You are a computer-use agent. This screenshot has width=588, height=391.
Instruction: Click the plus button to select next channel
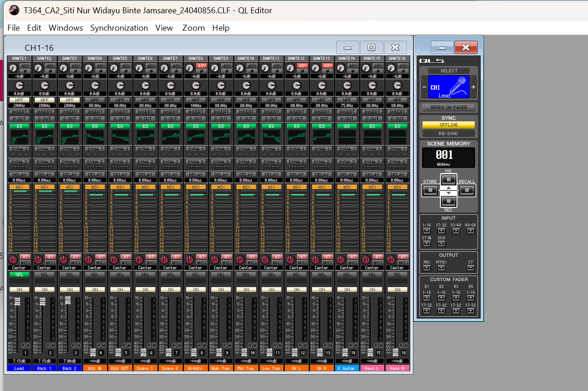[x=473, y=87]
